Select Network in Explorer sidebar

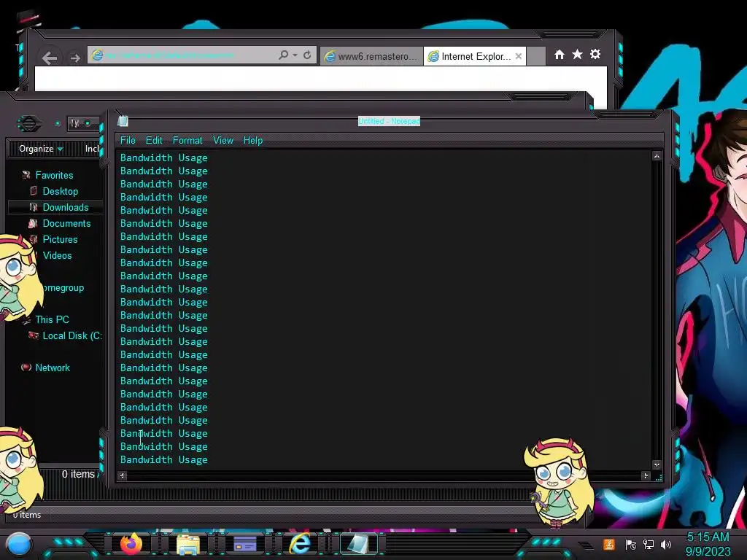tap(53, 367)
